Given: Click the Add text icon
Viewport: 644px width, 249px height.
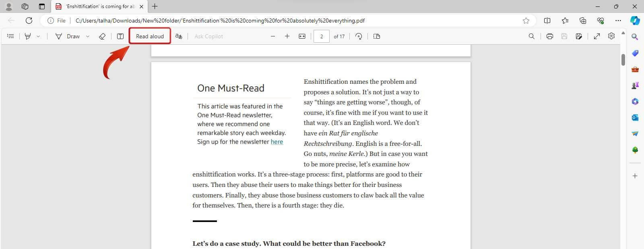Looking at the screenshot, I should (120, 36).
